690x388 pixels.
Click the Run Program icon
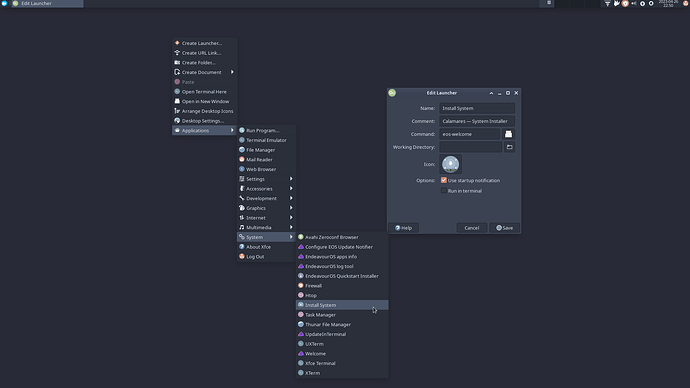click(x=242, y=130)
